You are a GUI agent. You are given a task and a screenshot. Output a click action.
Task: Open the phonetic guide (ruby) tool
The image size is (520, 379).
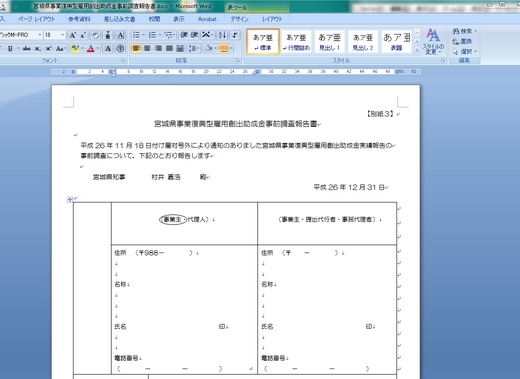(x=108, y=35)
